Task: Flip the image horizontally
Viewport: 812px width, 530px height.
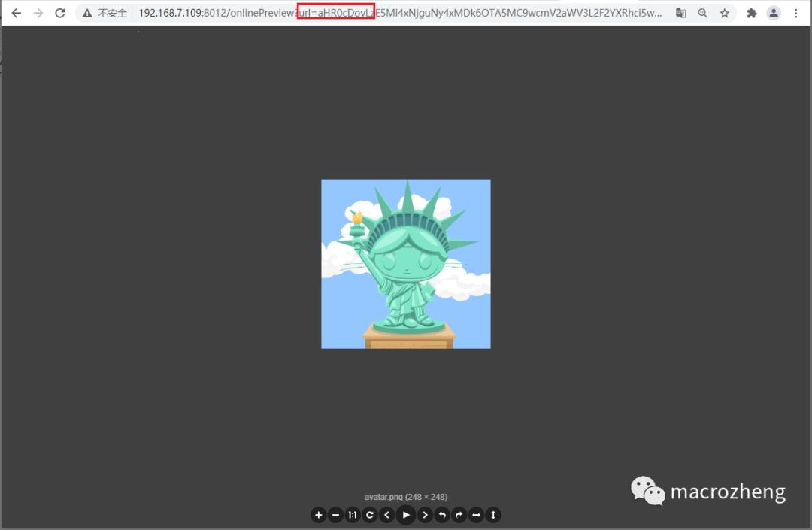Action: pos(475,515)
